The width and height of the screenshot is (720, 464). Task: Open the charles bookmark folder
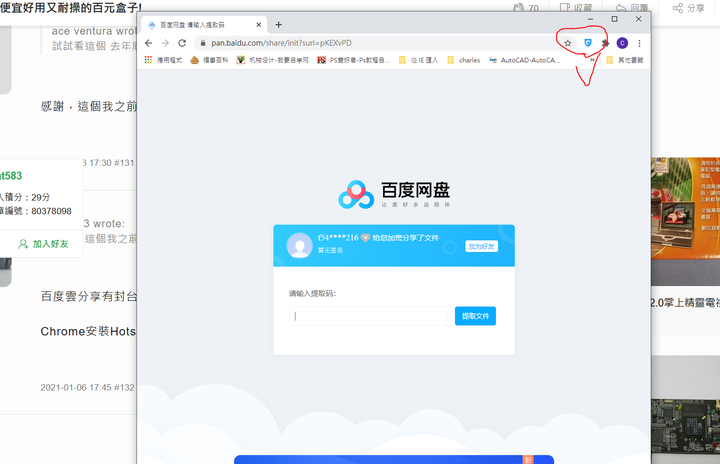pyautogui.click(x=463, y=60)
